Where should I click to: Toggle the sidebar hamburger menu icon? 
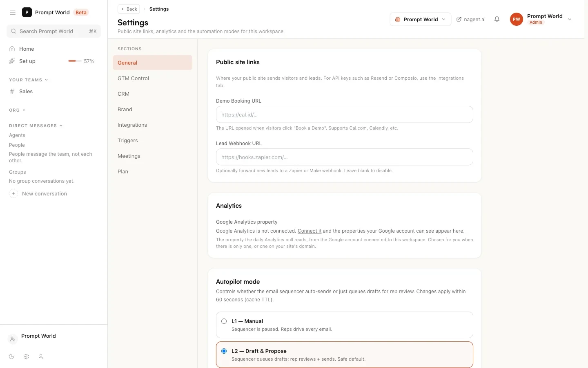coord(13,12)
